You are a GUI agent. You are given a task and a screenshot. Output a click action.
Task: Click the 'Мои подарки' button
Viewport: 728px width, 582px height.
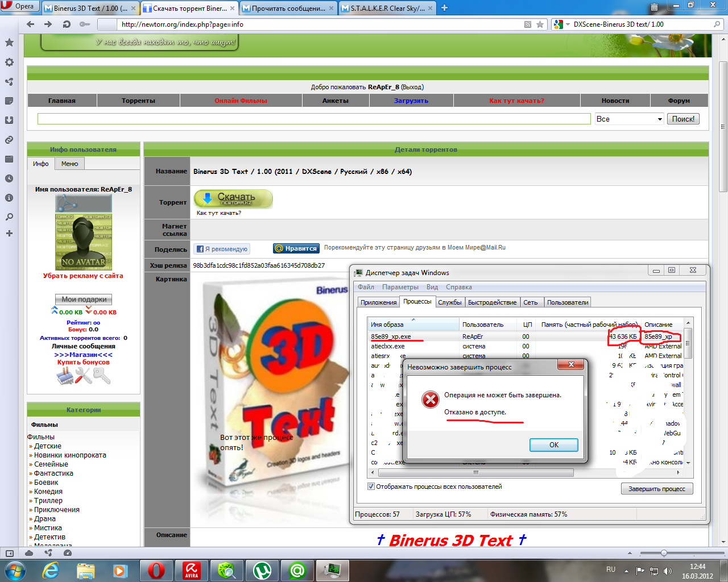tap(84, 300)
